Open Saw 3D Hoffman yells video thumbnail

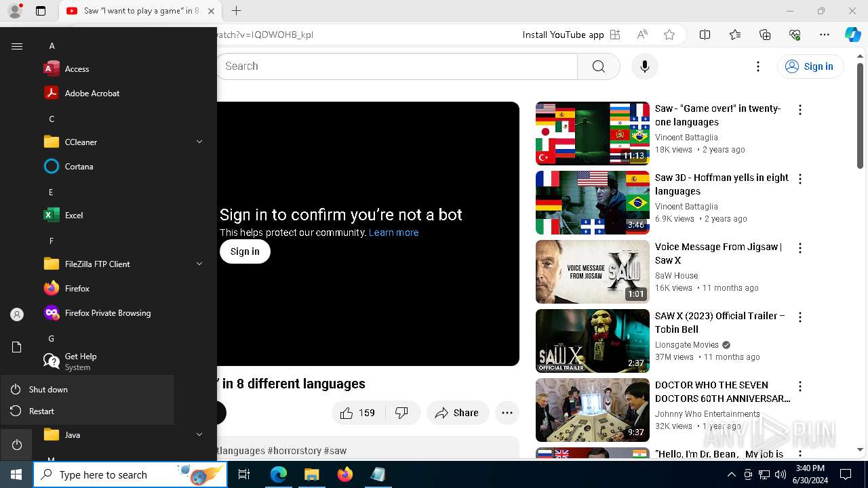[x=593, y=203]
